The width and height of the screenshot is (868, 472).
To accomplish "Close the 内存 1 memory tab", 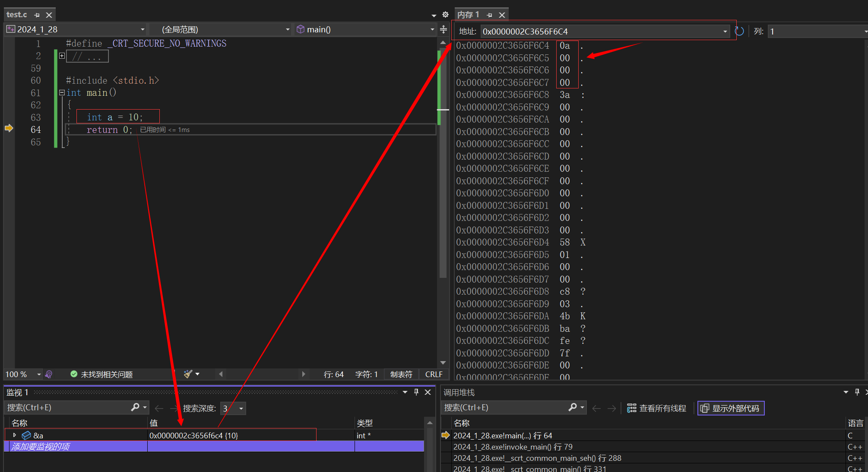I will [x=502, y=15].
